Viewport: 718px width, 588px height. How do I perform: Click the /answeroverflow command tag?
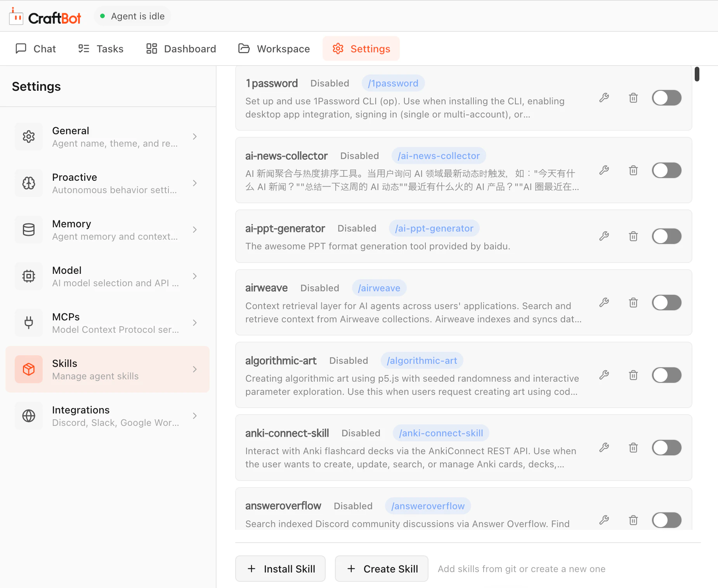tap(428, 506)
